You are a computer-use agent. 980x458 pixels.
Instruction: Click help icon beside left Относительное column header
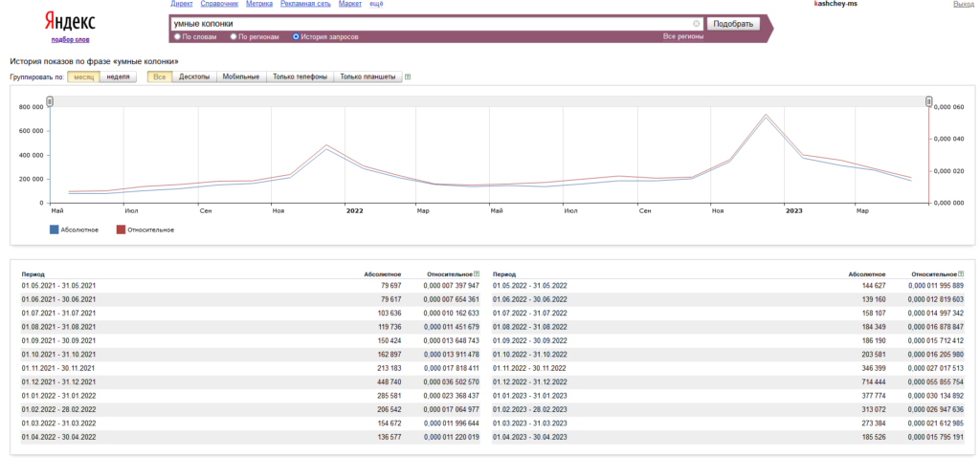point(478,273)
